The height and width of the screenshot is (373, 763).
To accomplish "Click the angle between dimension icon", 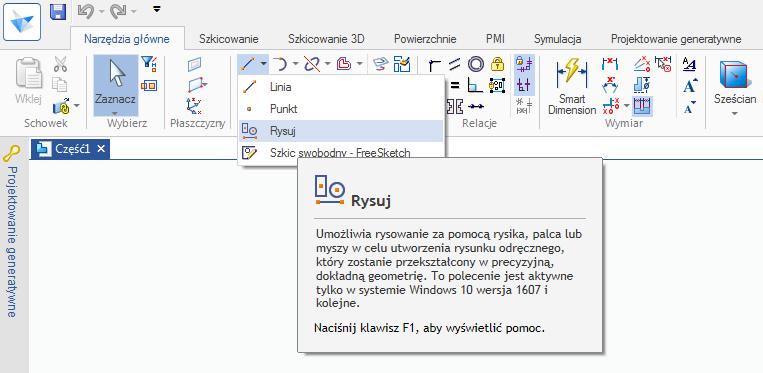I will [x=609, y=85].
